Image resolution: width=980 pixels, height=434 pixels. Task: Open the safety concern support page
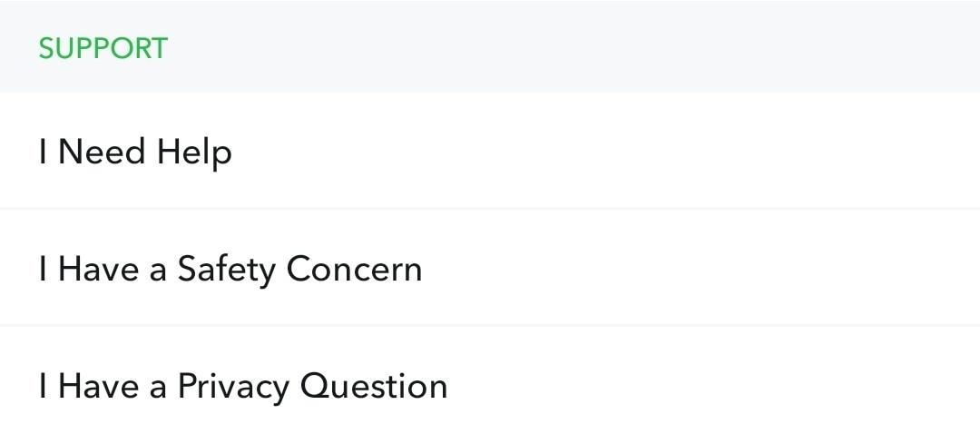click(x=230, y=269)
